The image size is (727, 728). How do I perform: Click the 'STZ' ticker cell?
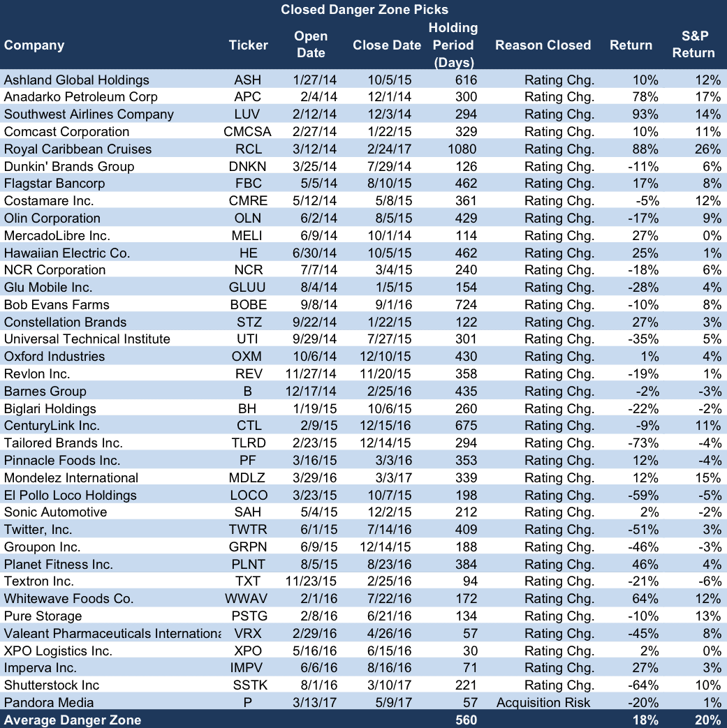coord(249,322)
